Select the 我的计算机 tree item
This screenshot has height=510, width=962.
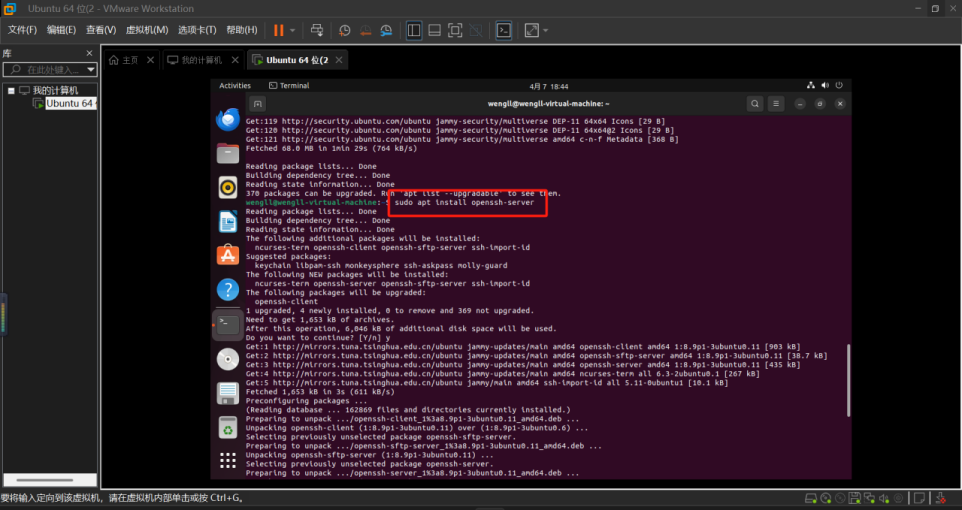(x=55, y=90)
